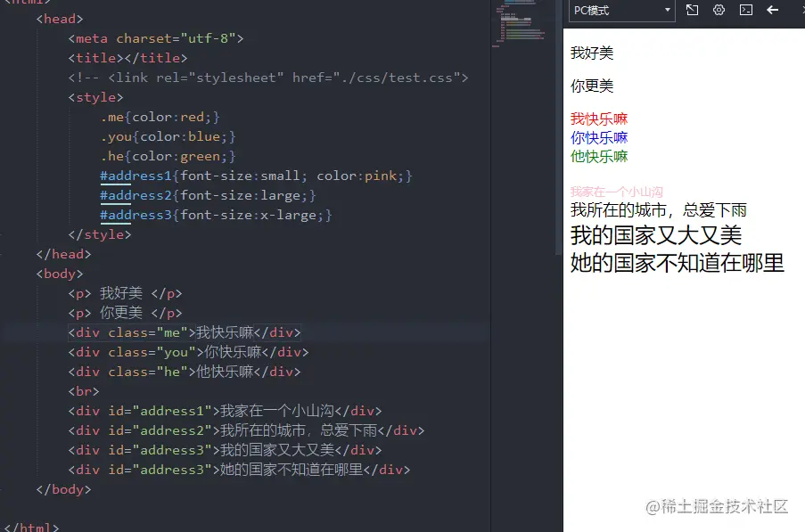Click the editor vertical scrollbar
The height and width of the screenshot is (532, 805).
(559, 127)
